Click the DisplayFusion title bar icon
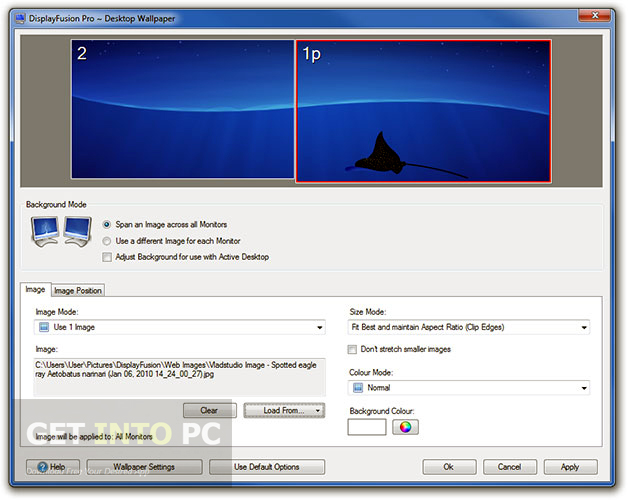This screenshot has width=628, height=500. click(x=20, y=19)
